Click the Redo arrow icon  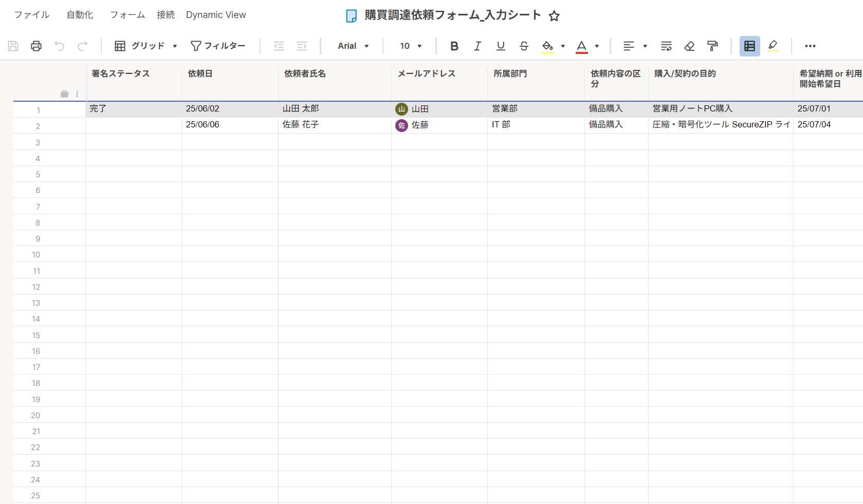click(82, 46)
